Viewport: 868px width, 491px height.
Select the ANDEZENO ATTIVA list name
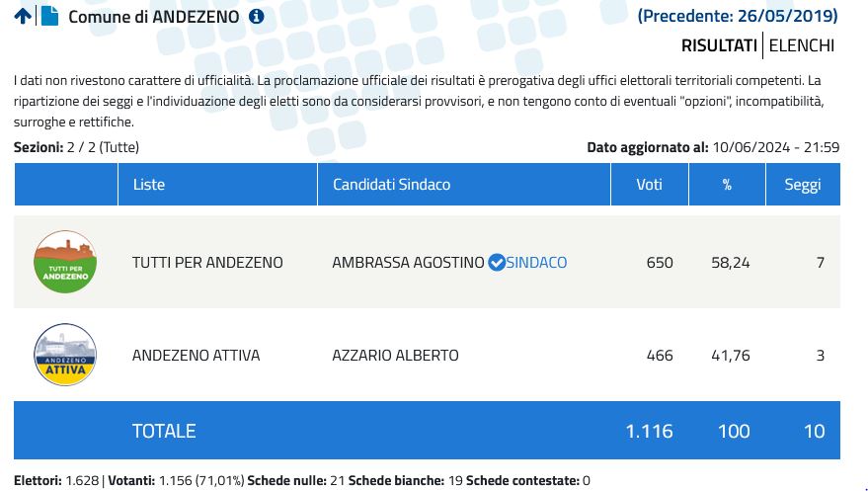click(197, 356)
